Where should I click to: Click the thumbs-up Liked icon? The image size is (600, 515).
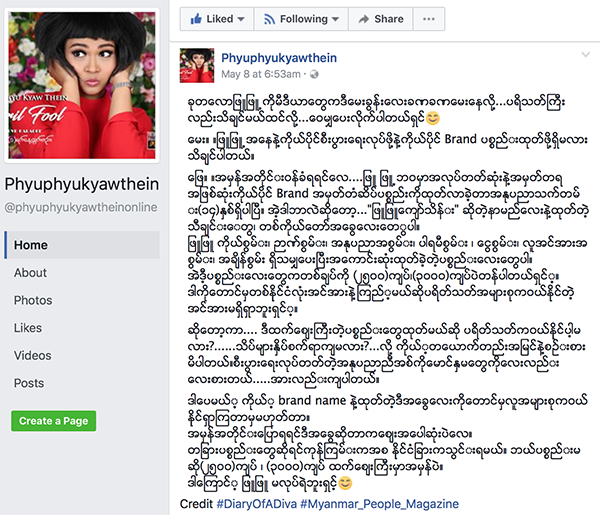[x=196, y=18]
